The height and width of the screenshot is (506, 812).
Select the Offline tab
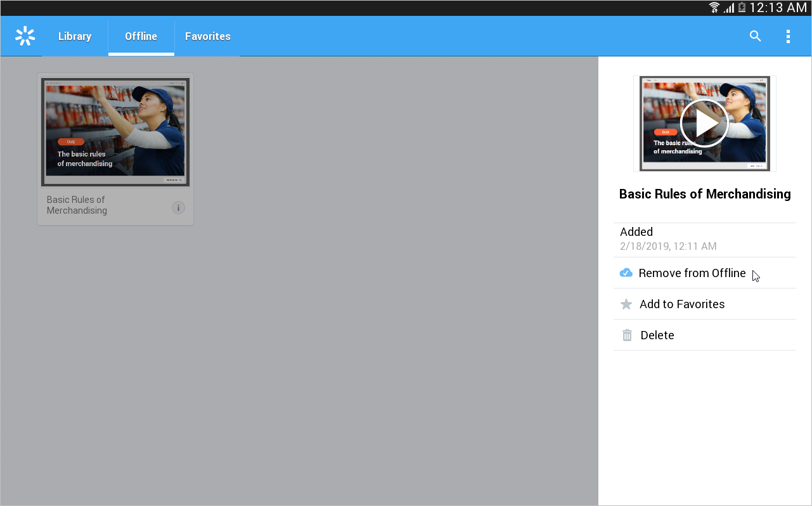[141, 36]
